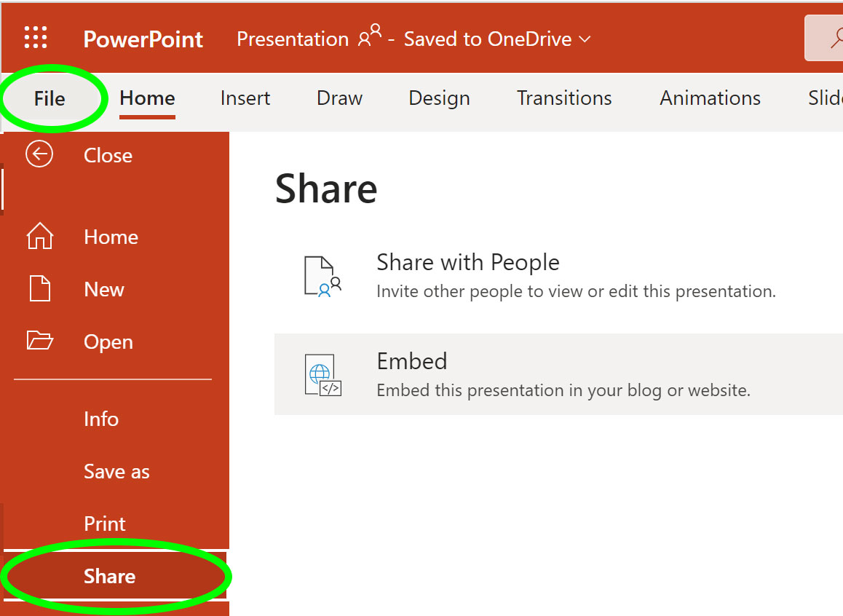Click the Presentation file name in header
843x616 pixels.
click(293, 39)
